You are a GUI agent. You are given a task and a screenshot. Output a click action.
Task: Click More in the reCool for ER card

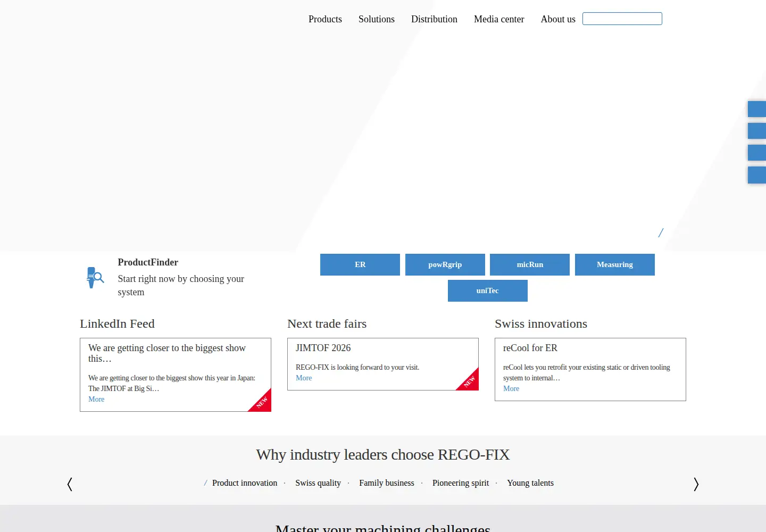coord(511,388)
